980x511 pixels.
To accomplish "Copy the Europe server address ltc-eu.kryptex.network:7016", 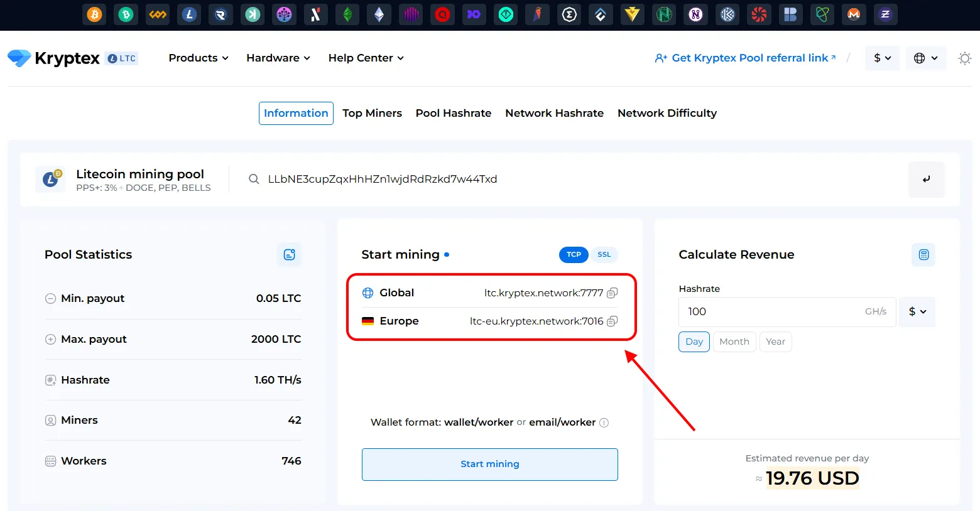I will pos(612,321).
